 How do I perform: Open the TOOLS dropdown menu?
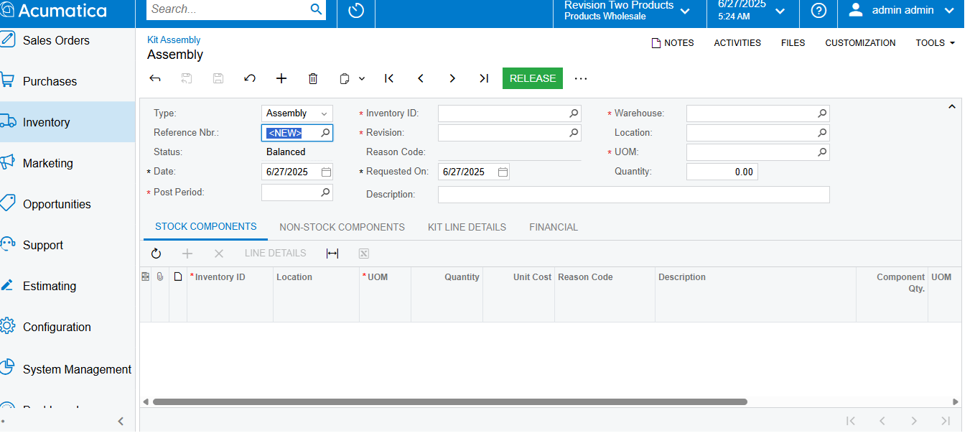pyautogui.click(x=935, y=43)
